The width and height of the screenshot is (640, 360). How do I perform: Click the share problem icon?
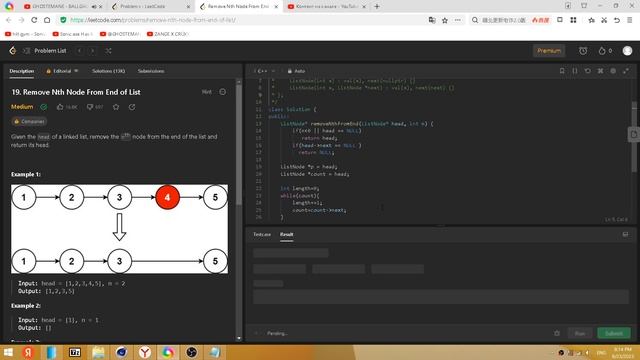click(132, 107)
